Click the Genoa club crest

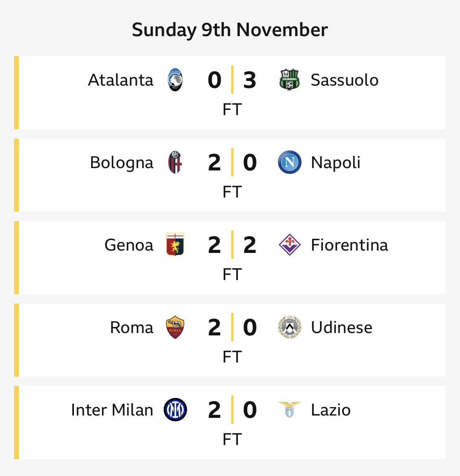click(175, 245)
